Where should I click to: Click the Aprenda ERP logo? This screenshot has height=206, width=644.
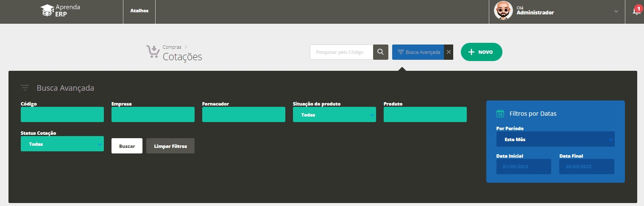click(60, 11)
